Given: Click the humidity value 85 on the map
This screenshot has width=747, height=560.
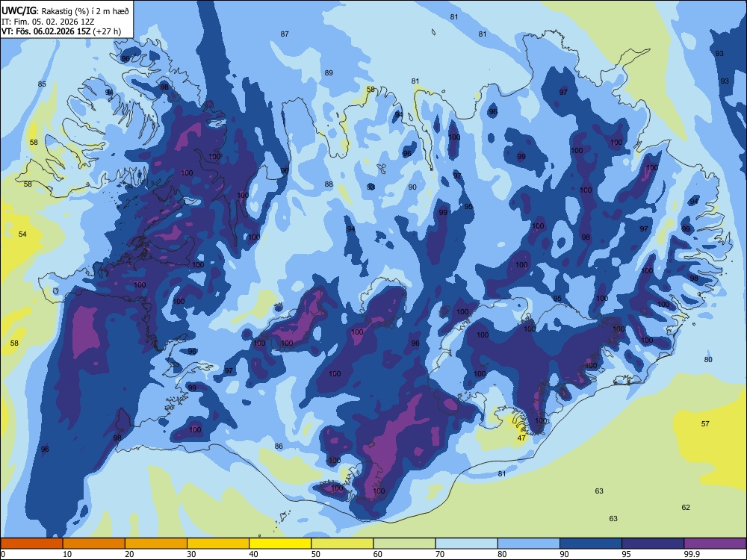Looking at the screenshot, I should coord(42,84).
